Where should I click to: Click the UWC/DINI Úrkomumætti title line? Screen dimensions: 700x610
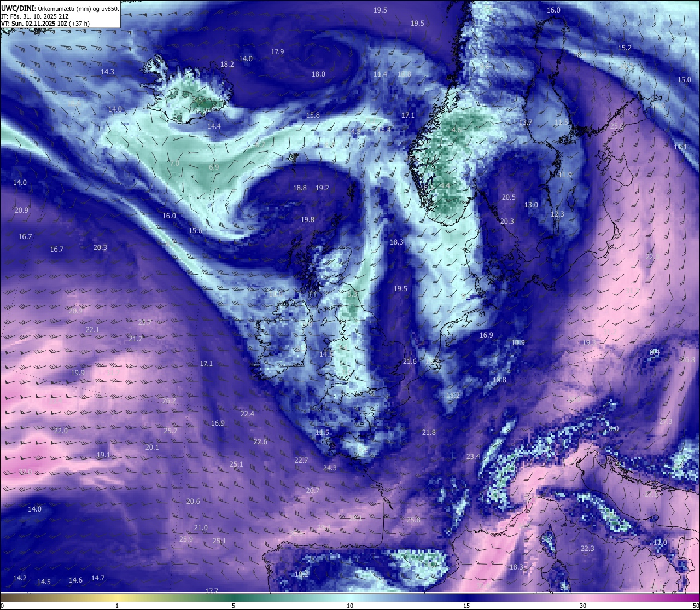point(60,9)
